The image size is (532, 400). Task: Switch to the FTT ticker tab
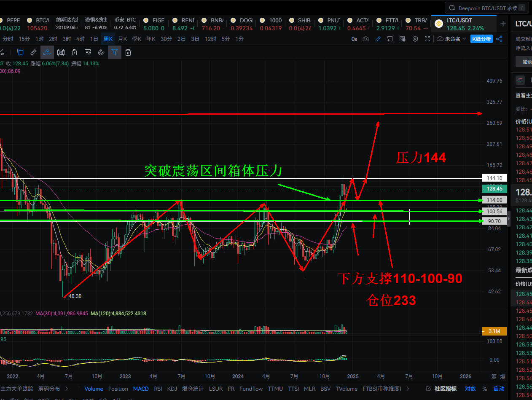(388, 24)
